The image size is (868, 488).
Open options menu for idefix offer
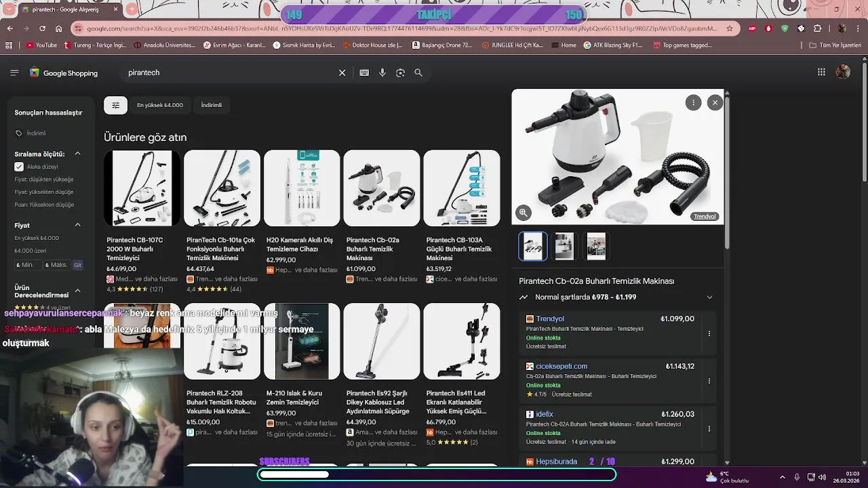tap(709, 429)
